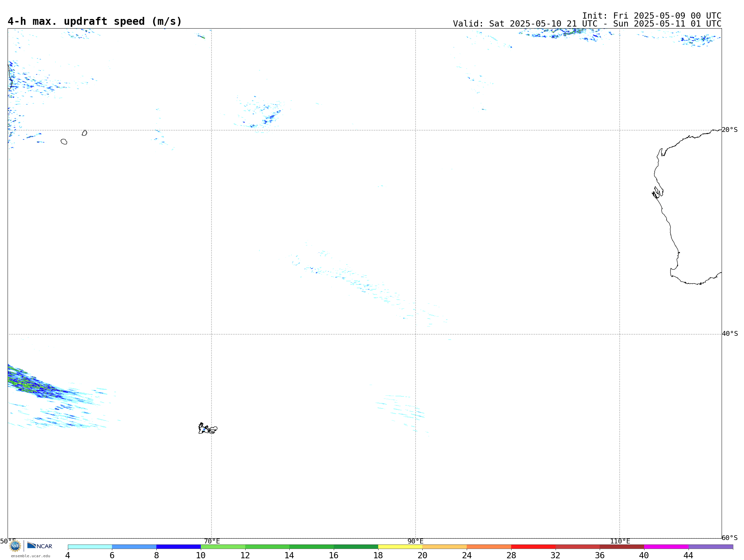Click the light green 10–12 m/s swatch
The height and width of the screenshot is (560, 744).
click(223, 547)
